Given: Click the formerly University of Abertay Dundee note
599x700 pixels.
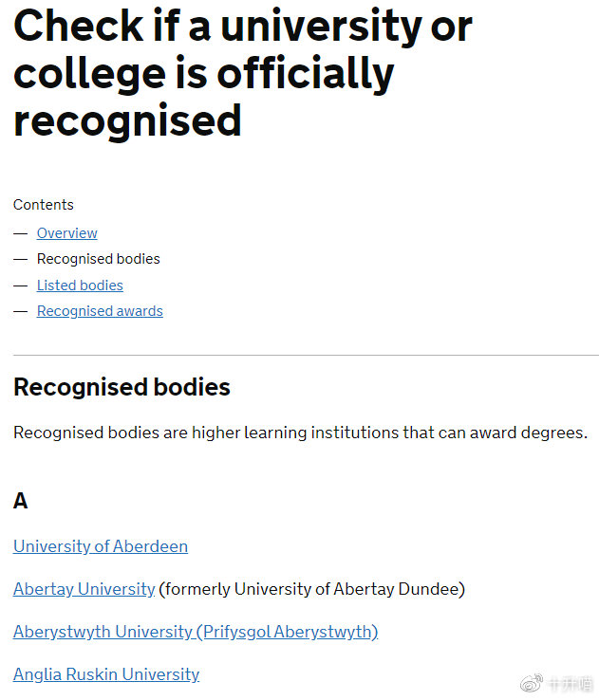Looking at the screenshot, I should [312, 589].
